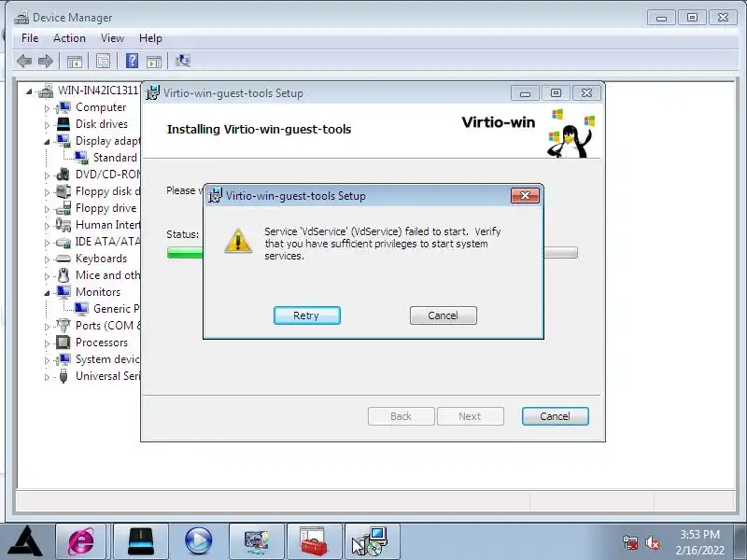Screen dimensions: 747x560
Task: Open the Help menu in Device Manager
Action: (x=150, y=38)
